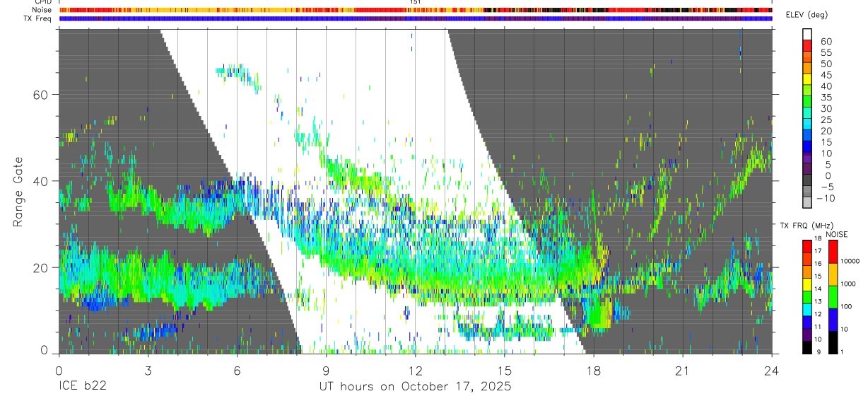Click the TX FRQ scale label '13'

pos(818,301)
